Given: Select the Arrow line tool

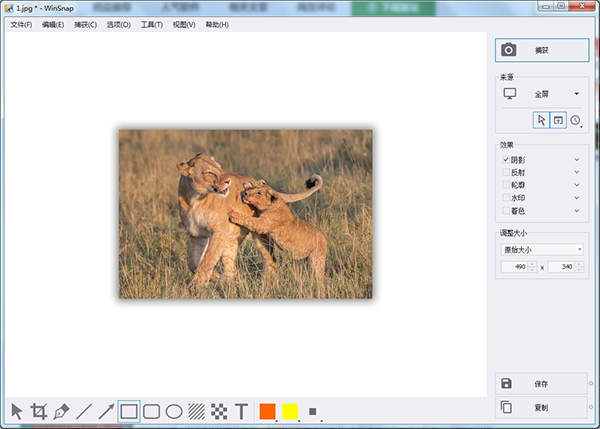Looking at the screenshot, I should [106, 411].
